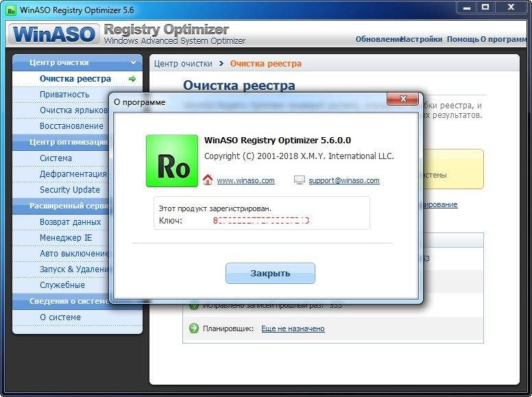Select Восстановление in the sidebar
This screenshot has width=532, height=397.
coord(71,126)
